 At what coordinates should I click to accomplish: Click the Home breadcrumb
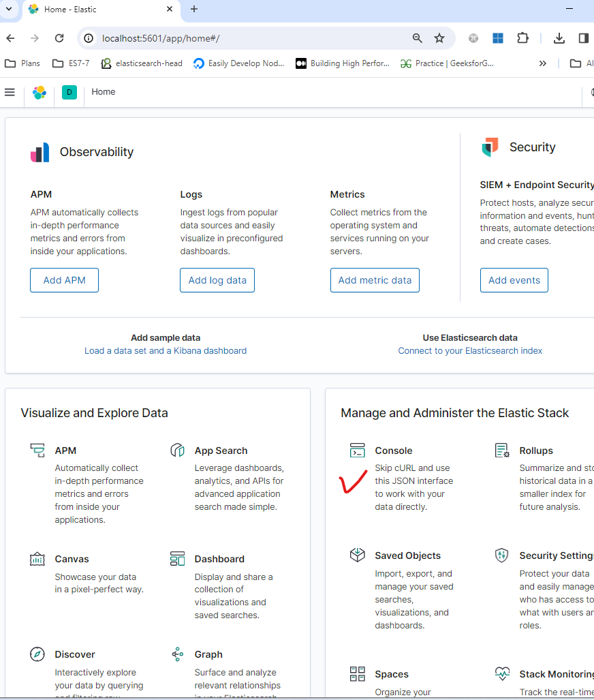[x=103, y=91]
